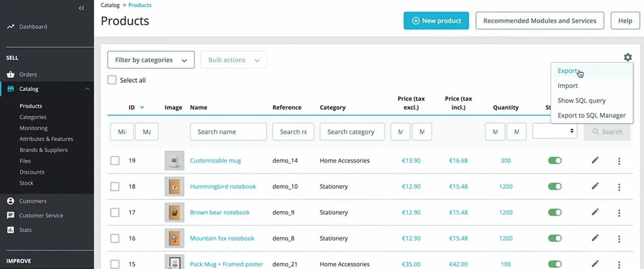Open Stock in Catalog submenu
644x269 pixels.
[27, 183]
